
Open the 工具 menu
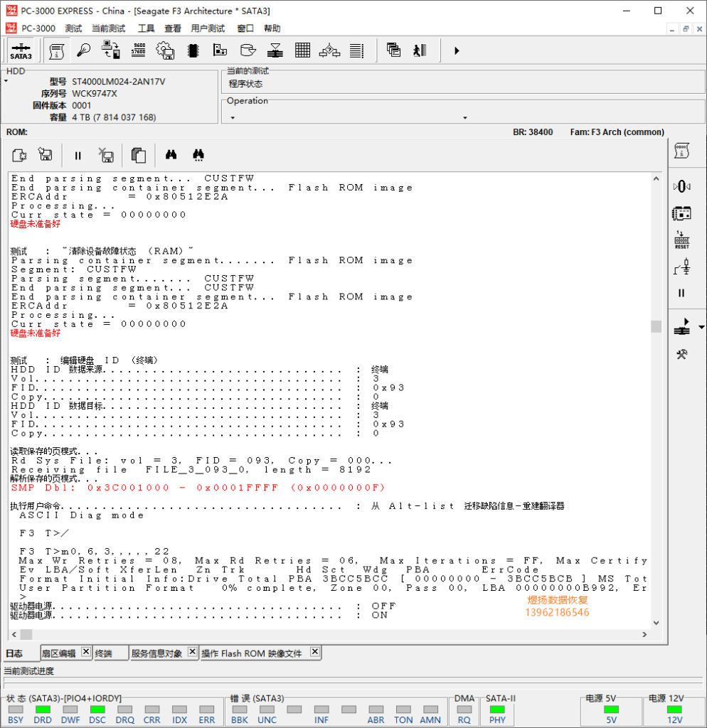pyautogui.click(x=146, y=28)
